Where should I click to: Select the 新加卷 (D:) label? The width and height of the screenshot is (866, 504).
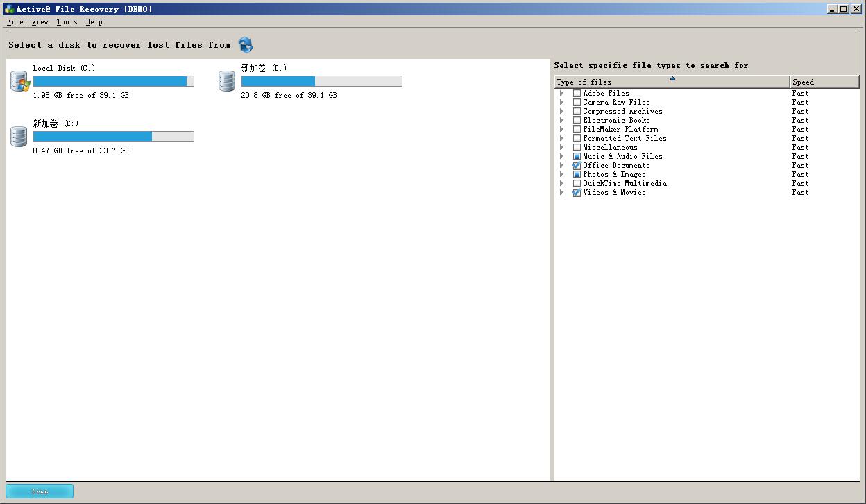coord(264,68)
